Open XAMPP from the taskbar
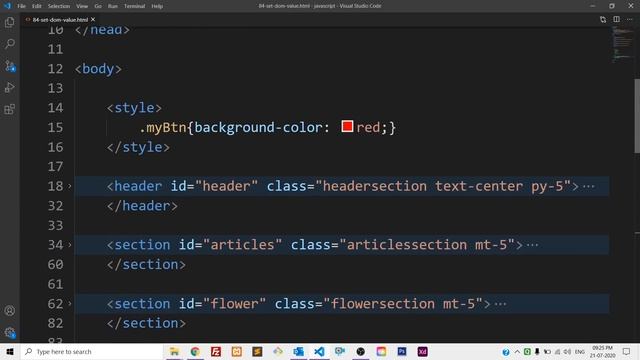640x360 pixels. click(x=237, y=351)
